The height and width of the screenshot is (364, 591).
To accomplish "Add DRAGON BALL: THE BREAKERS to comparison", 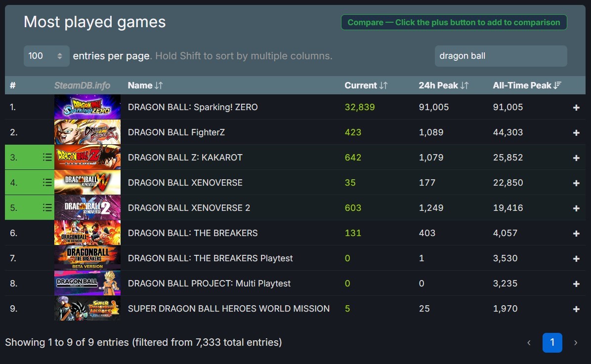I will click(576, 234).
